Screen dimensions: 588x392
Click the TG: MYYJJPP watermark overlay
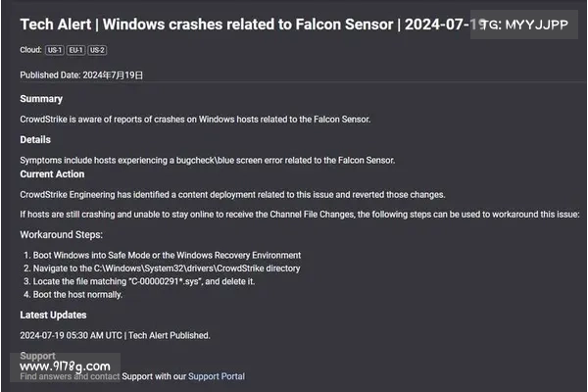pos(524,24)
